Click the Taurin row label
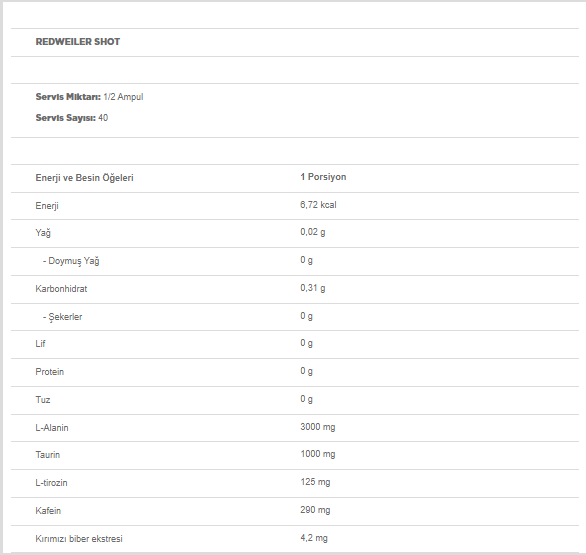The width and height of the screenshot is (586, 555). tap(48, 455)
